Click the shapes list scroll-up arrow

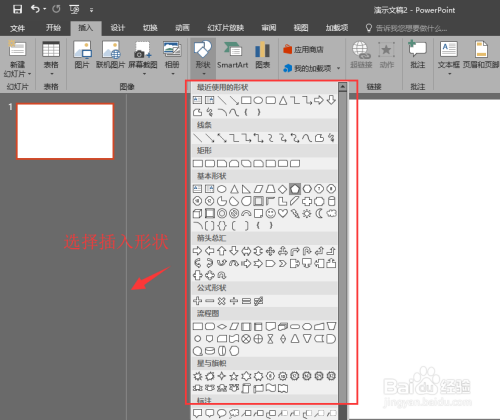click(x=342, y=87)
